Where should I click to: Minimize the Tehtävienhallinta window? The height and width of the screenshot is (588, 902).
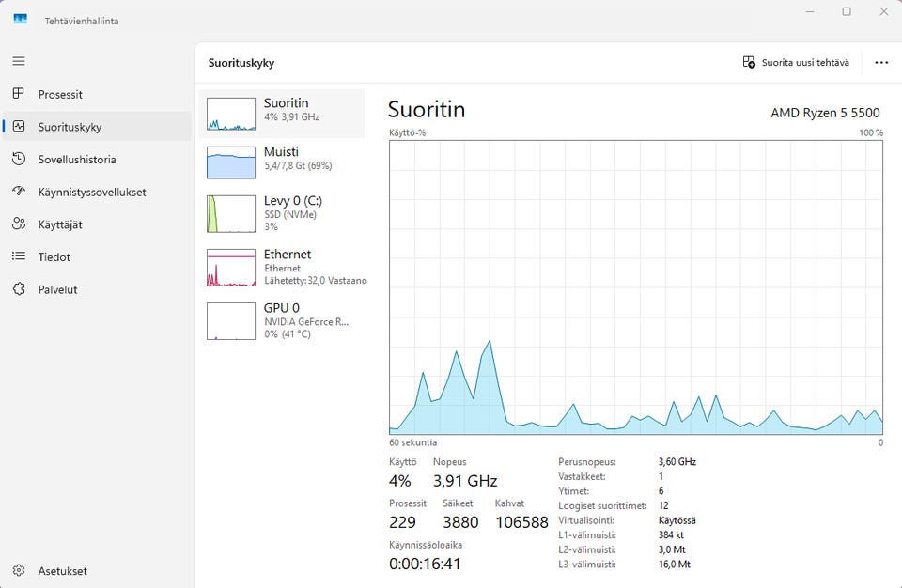click(810, 11)
